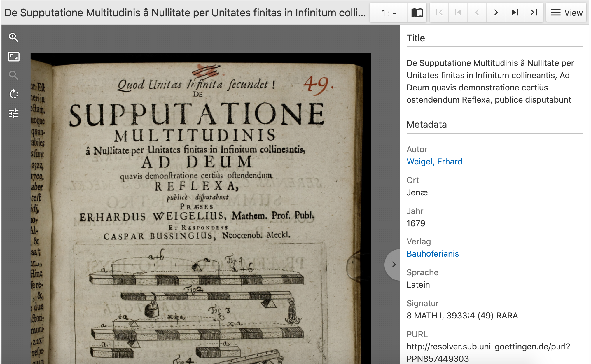Jump to the first page
591x364 pixels.
(439, 13)
